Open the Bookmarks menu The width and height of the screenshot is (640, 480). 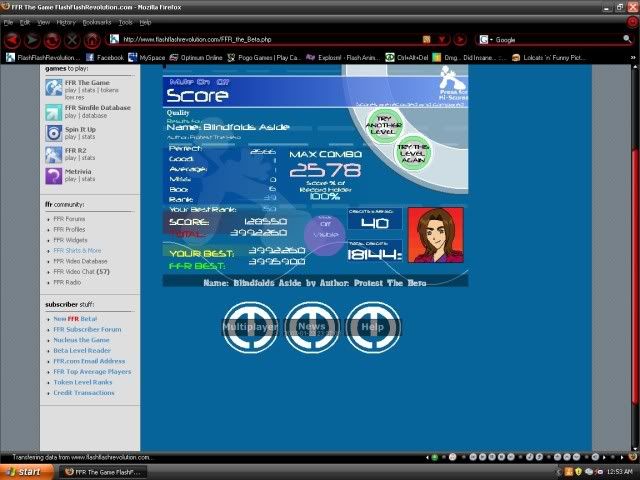[x=97, y=21]
